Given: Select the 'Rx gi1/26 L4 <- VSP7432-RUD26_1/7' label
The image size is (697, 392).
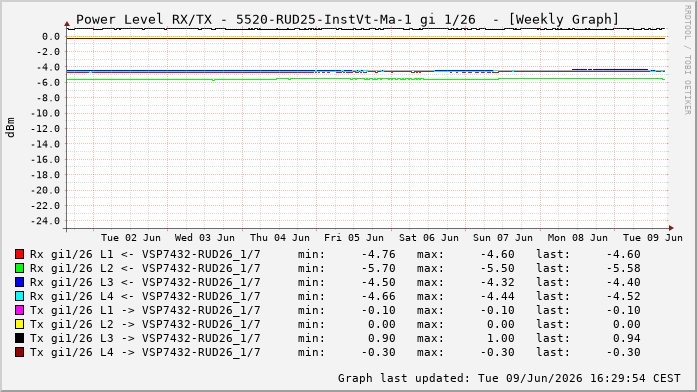Looking at the screenshot, I should click(x=145, y=296).
